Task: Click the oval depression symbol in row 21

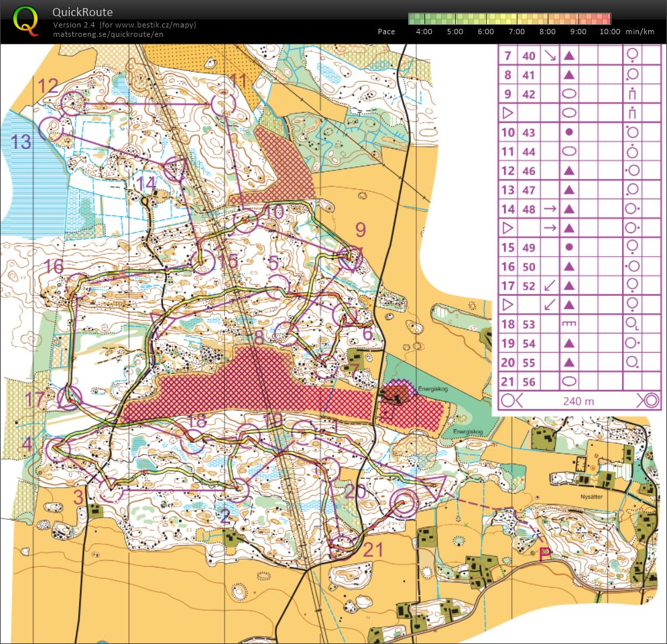Action: [569, 382]
